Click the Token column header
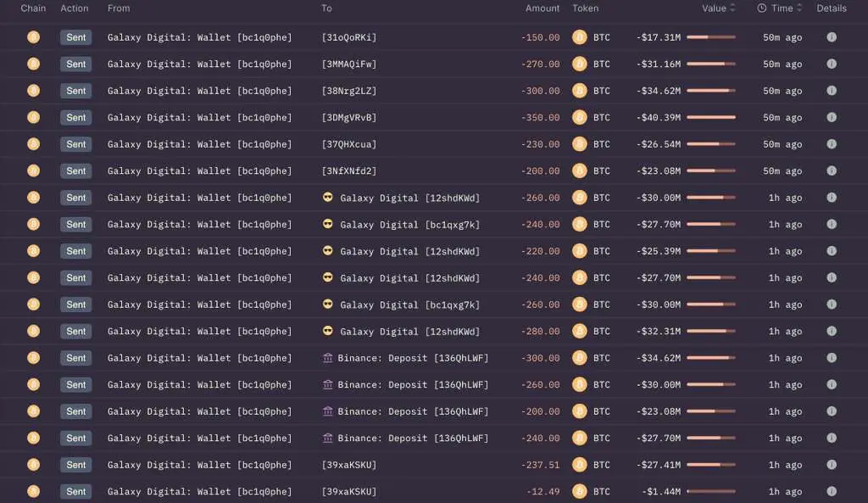This screenshot has height=503, width=868. click(585, 8)
